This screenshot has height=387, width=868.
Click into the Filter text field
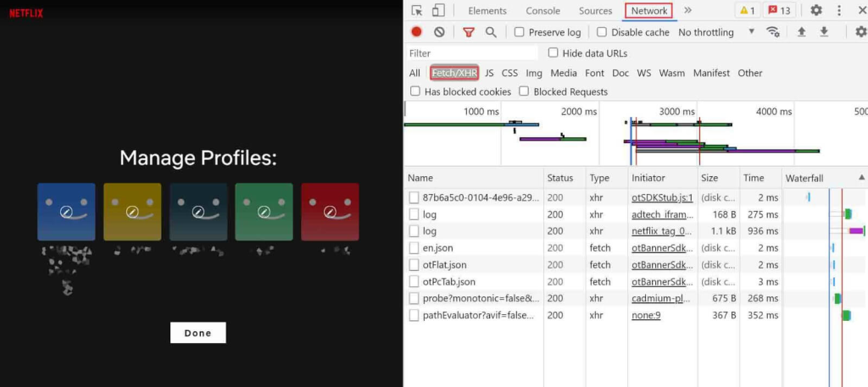pos(472,53)
